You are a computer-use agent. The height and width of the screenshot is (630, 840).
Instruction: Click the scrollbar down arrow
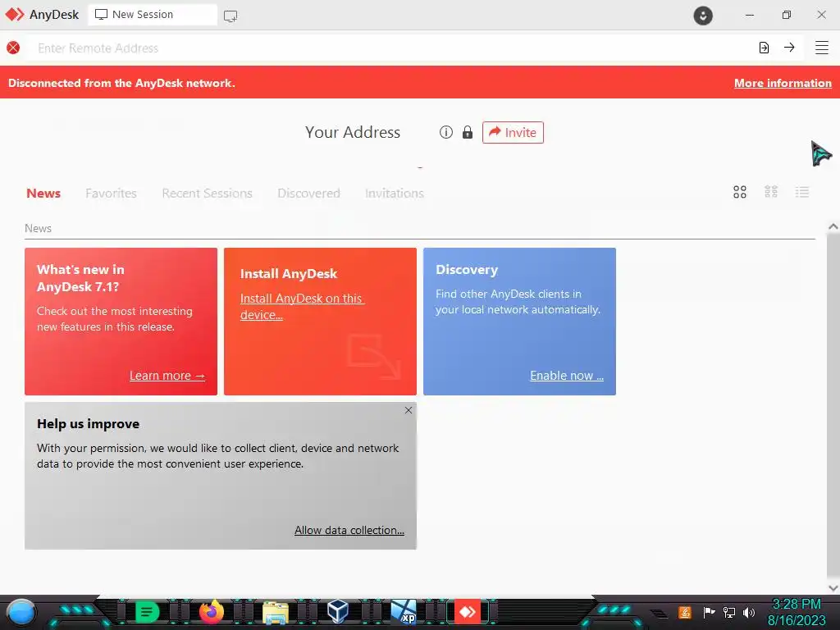click(x=833, y=587)
